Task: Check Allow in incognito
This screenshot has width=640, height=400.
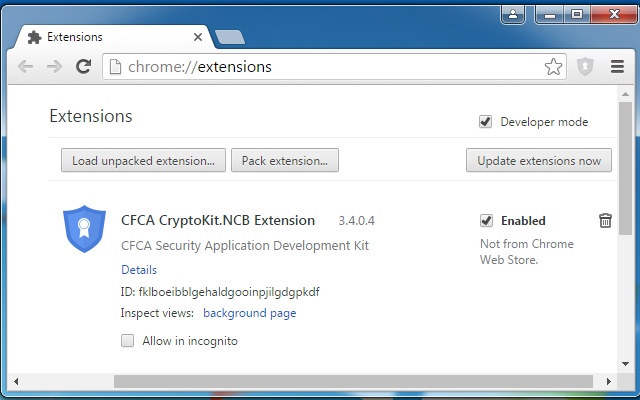Action: [127, 340]
